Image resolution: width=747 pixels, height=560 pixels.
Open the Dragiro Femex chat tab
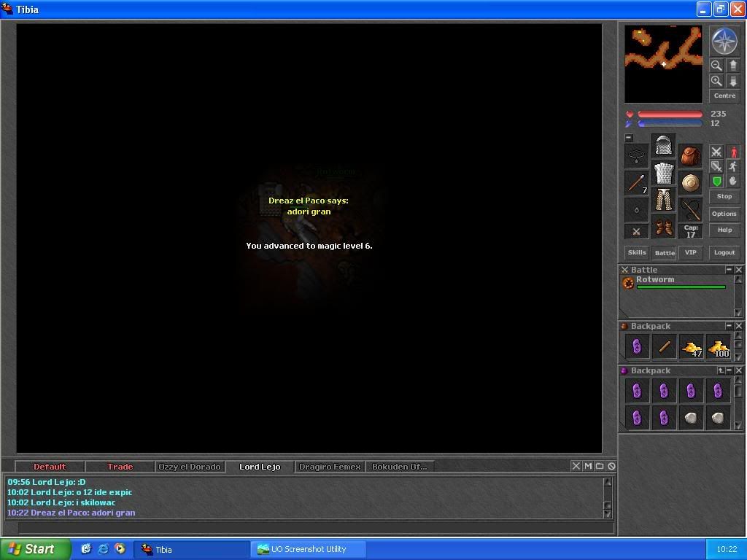coord(330,467)
